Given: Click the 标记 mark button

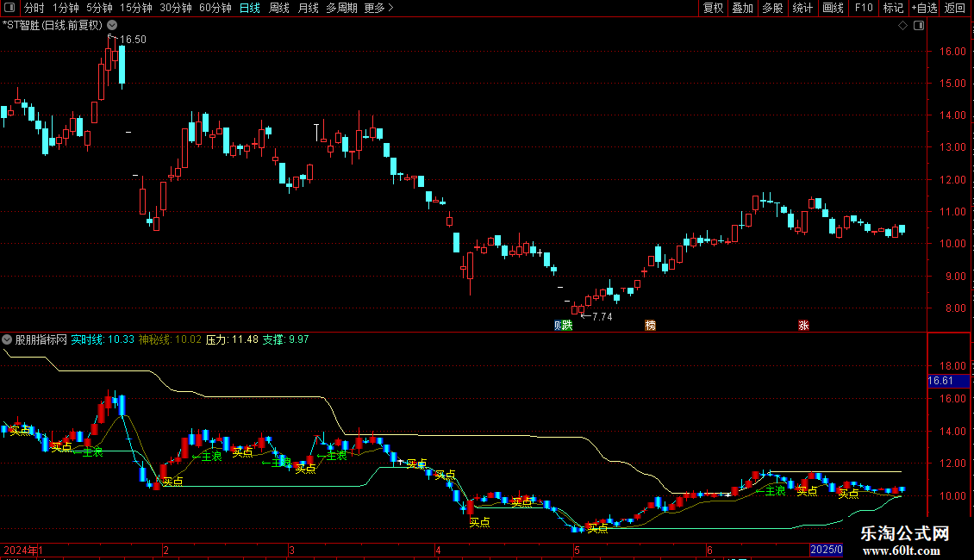Looking at the screenshot, I should (x=893, y=8).
